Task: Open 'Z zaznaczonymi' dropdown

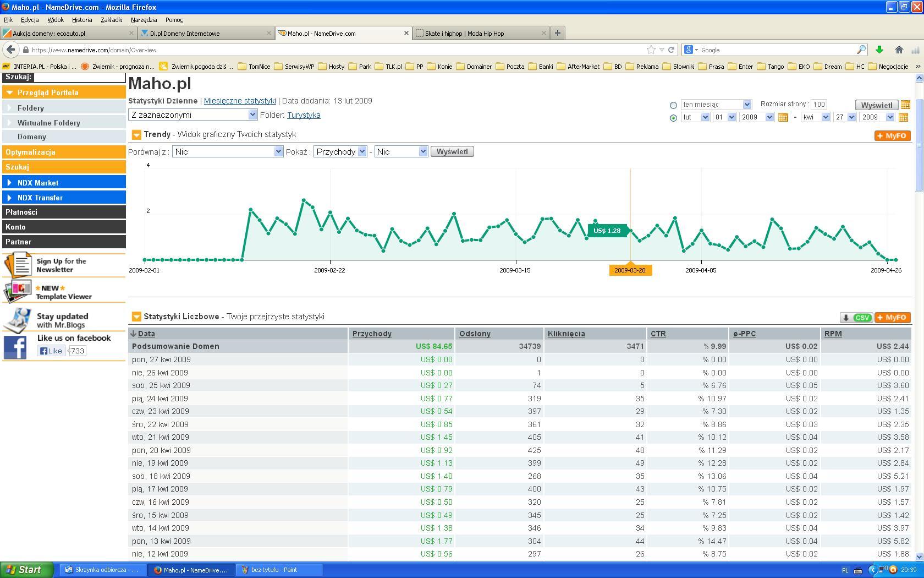Action: click(193, 114)
